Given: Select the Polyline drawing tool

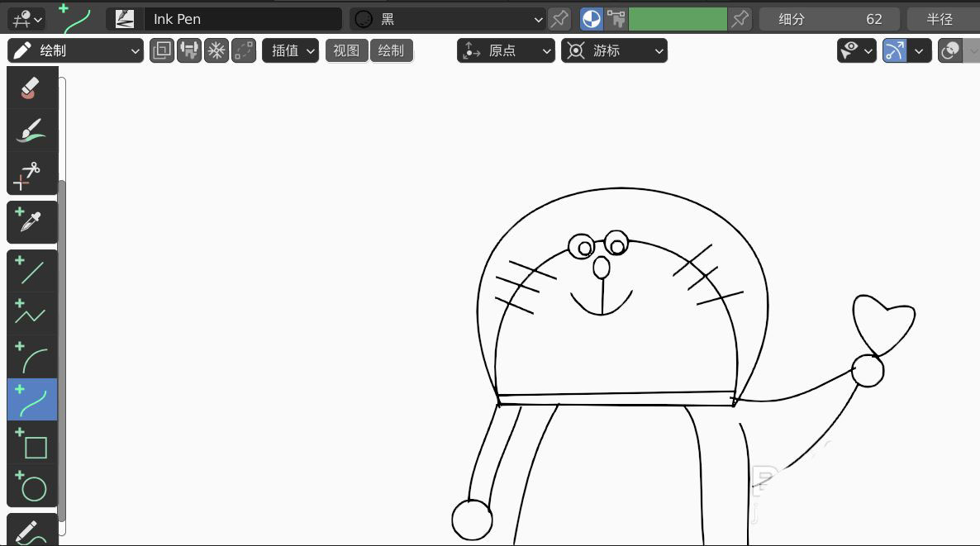Looking at the screenshot, I should coord(32,314).
